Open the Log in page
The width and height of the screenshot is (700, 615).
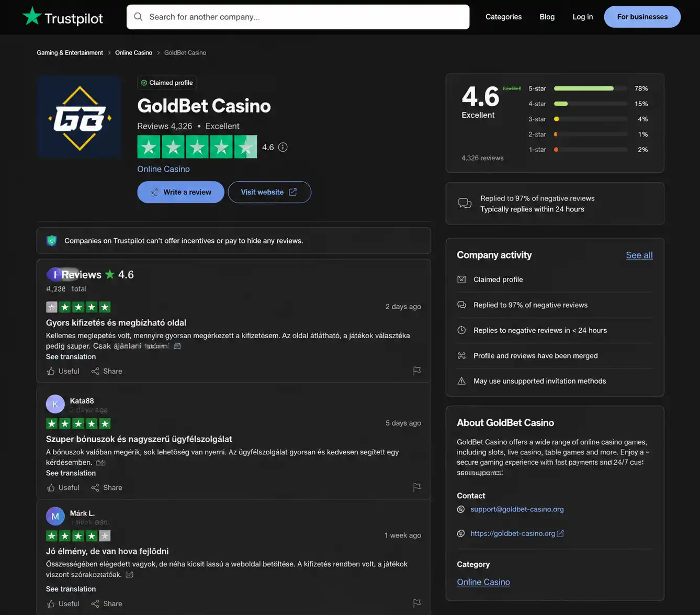583,17
